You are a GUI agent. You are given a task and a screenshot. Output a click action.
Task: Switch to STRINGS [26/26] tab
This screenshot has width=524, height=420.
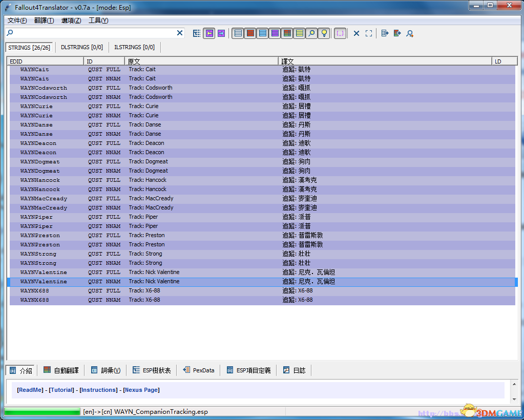tap(29, 48)
